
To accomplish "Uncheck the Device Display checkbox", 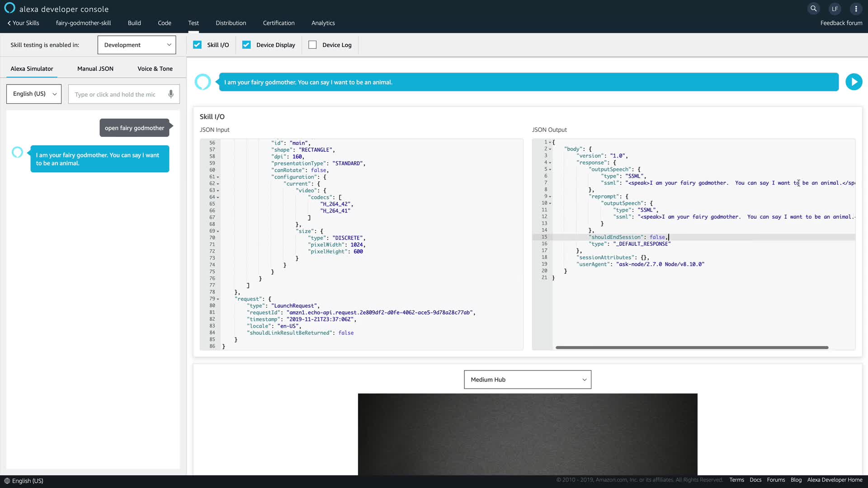I will (246, 45).
